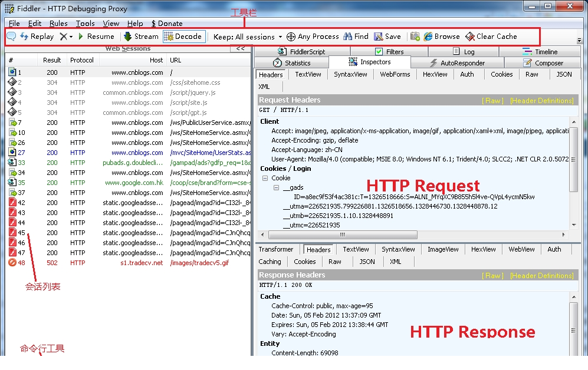Sort sessions by the Protocol column header
588x370 pixels.
click(82, 60)
